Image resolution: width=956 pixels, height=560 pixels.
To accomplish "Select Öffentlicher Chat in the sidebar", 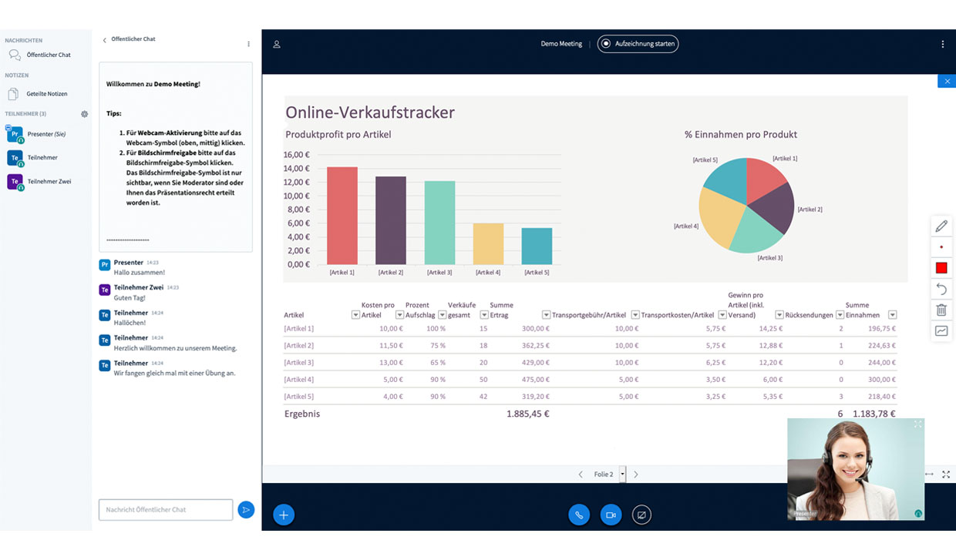I will coord(48,55).
